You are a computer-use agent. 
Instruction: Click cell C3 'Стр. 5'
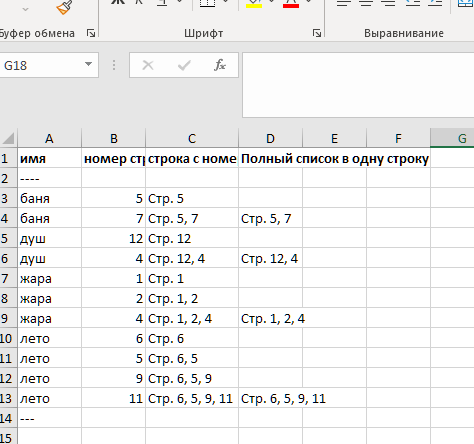pyautogui.click(x=192, y=198)
